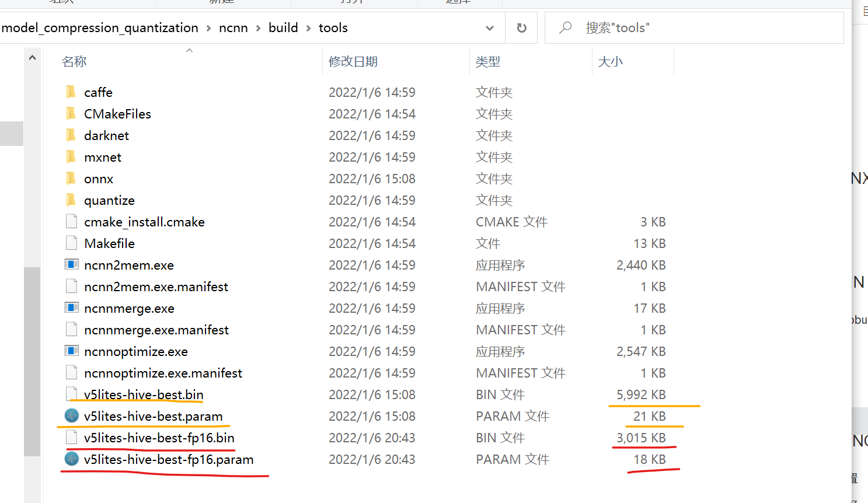Click the onnx folder icon
Image resolution: width=868 pixels, height=503 pixels.
[71, 178]
